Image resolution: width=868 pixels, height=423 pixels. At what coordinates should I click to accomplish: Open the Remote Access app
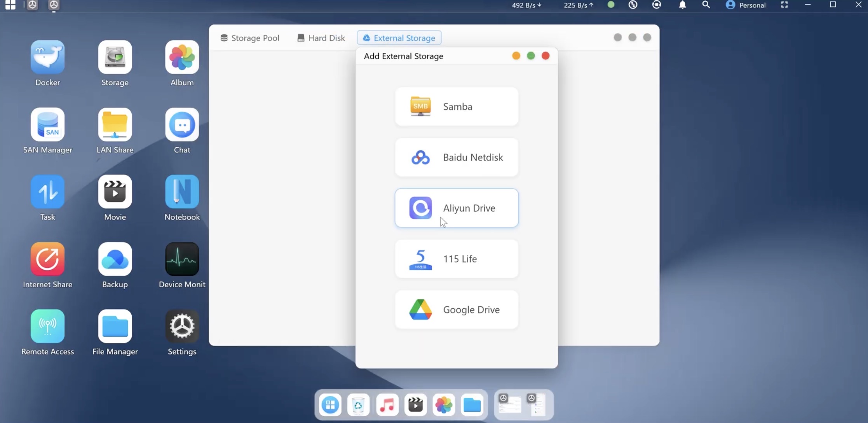[x=47, y=326]
